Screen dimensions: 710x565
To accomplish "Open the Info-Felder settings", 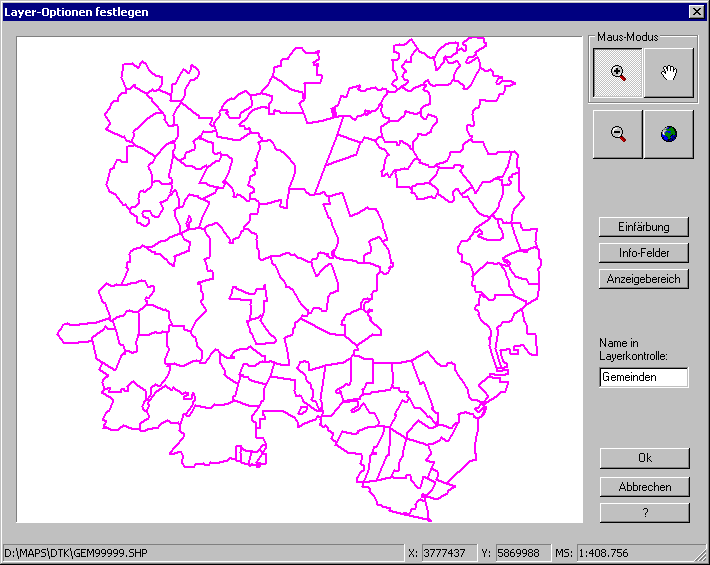I will click(x=644, y=253).
